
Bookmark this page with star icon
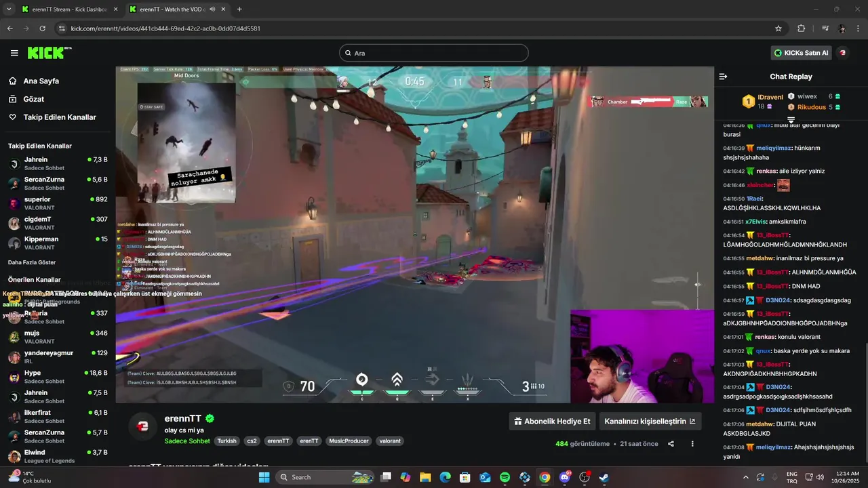[x=778, y=28]
